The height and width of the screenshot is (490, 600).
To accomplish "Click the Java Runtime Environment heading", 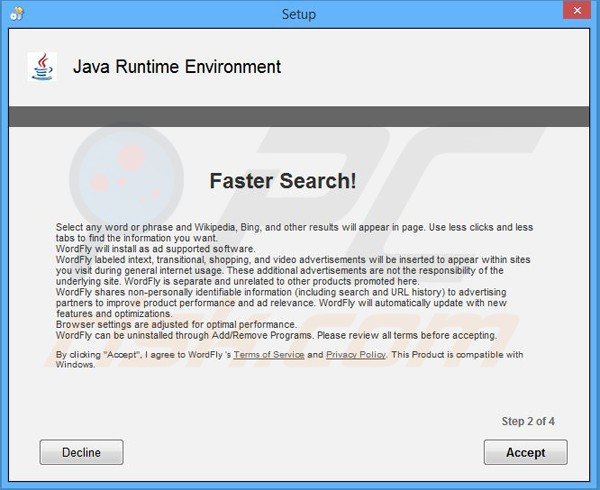I will click(x=177, y=67).
